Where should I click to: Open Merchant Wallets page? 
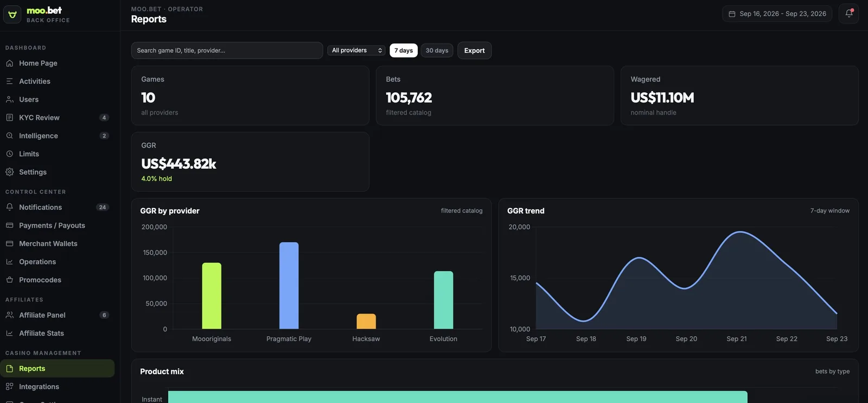[58, 243]
